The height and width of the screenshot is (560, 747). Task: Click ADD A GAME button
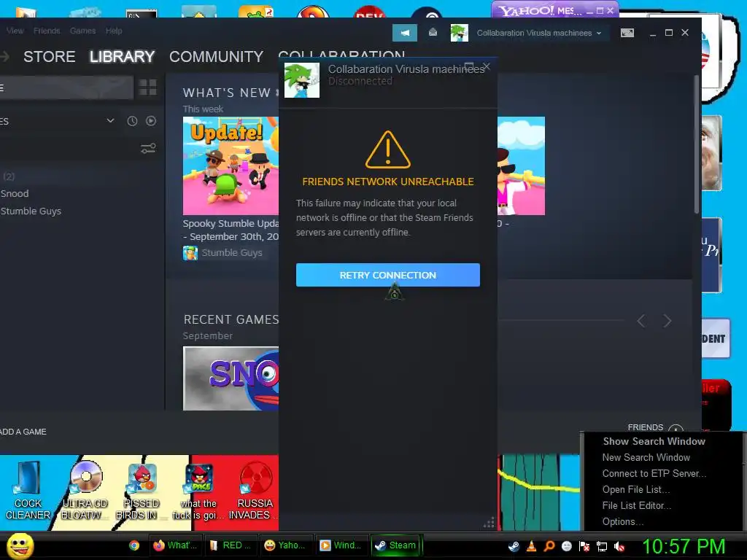click(x=23, y=432)
